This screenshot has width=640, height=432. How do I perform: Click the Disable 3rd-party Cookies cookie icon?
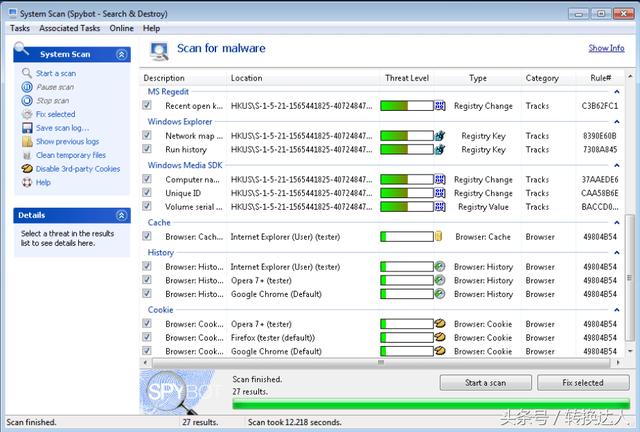tap(27, 169)
